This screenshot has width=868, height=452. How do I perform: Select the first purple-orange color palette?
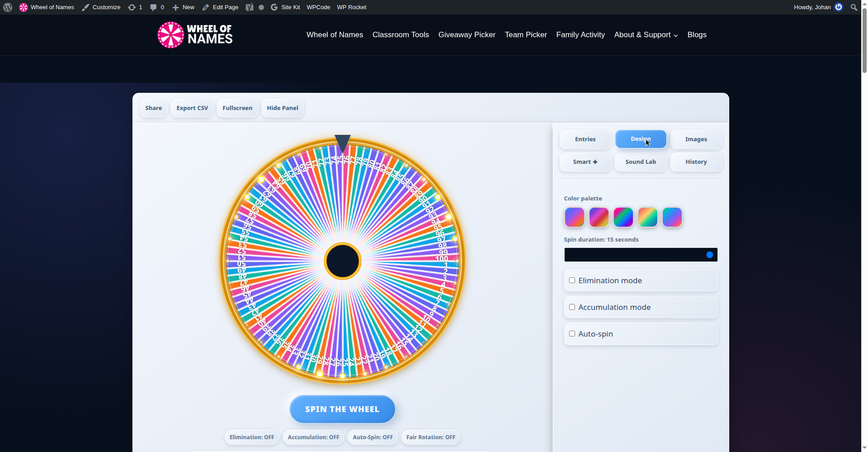[575, 217]
